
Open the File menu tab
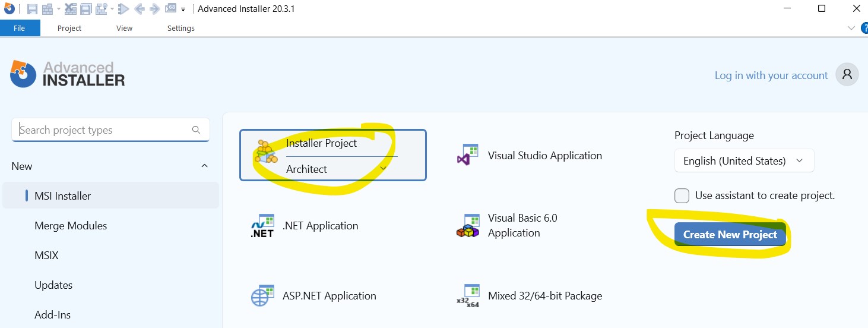point(20,28)
